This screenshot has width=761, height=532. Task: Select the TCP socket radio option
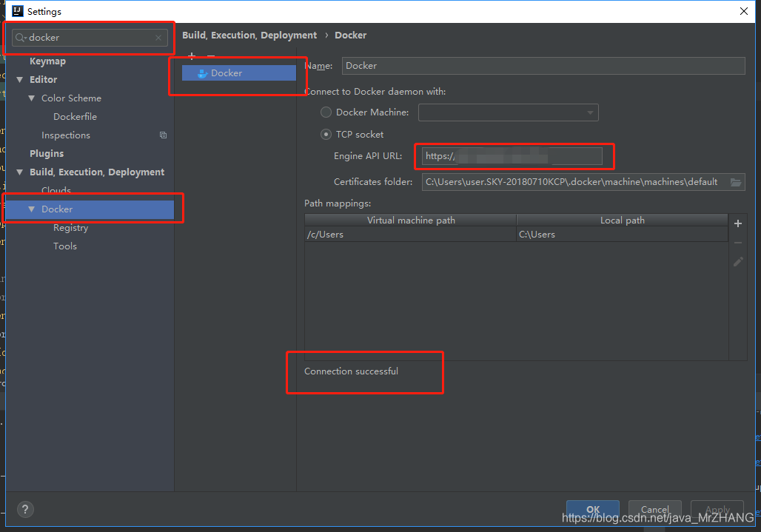click(x=326, y=135)
